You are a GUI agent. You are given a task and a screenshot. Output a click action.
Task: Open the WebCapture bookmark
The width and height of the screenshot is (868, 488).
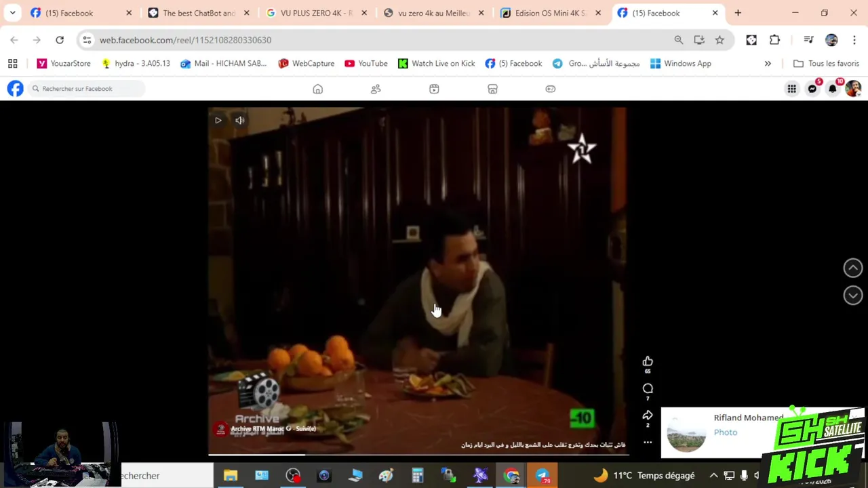coord(306,64)
